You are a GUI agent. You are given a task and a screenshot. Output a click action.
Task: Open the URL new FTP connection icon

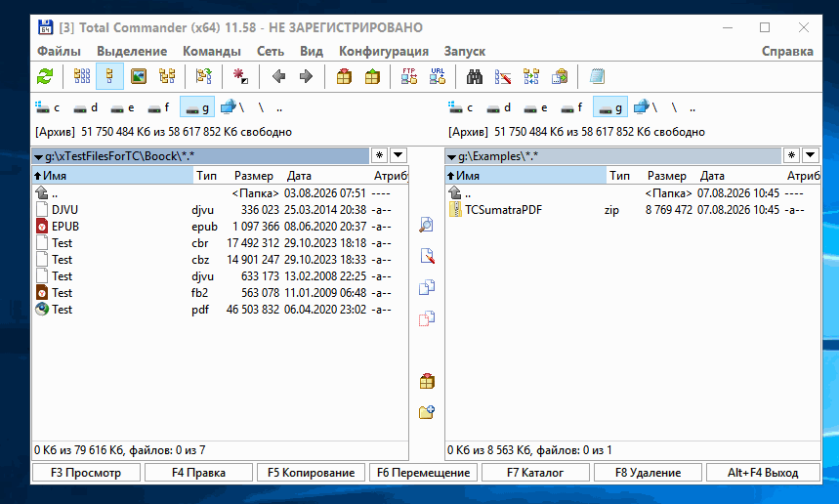coord(438,76)
